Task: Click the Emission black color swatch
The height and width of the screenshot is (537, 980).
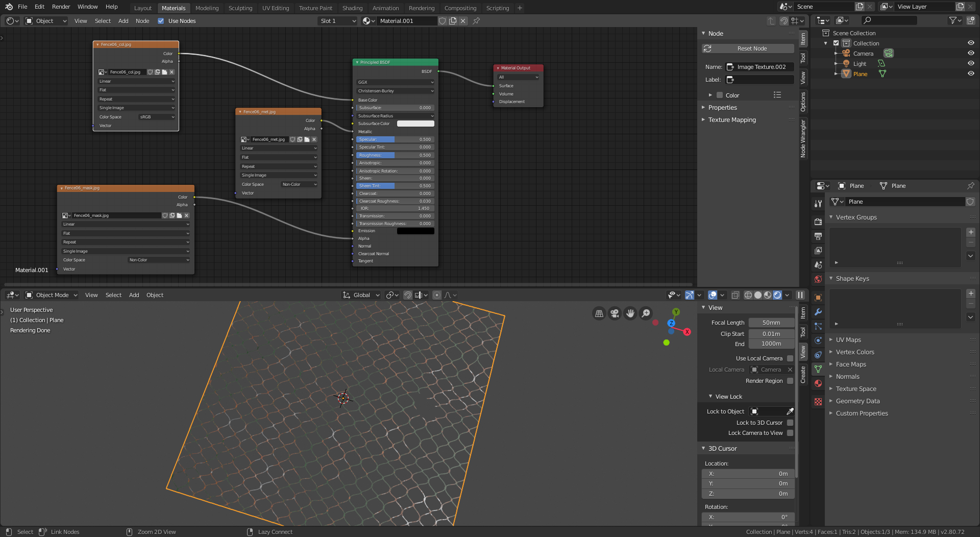Action: [x=415, y=231]
